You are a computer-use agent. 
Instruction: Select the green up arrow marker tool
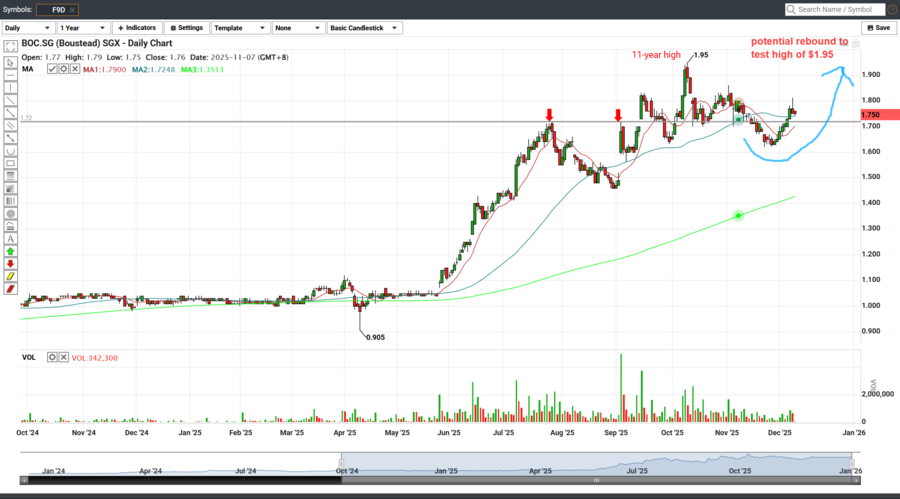[x=11, y=251]
